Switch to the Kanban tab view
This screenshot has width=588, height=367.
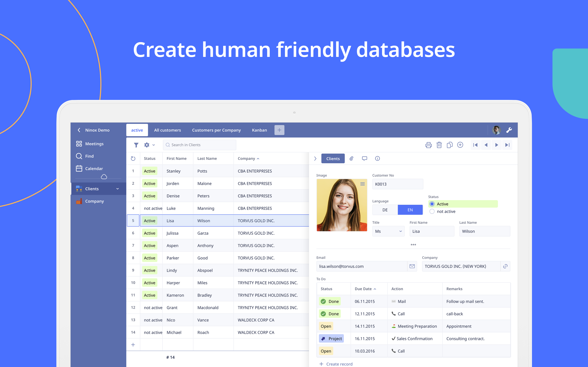pyautogui.click(x=259, y=130)
